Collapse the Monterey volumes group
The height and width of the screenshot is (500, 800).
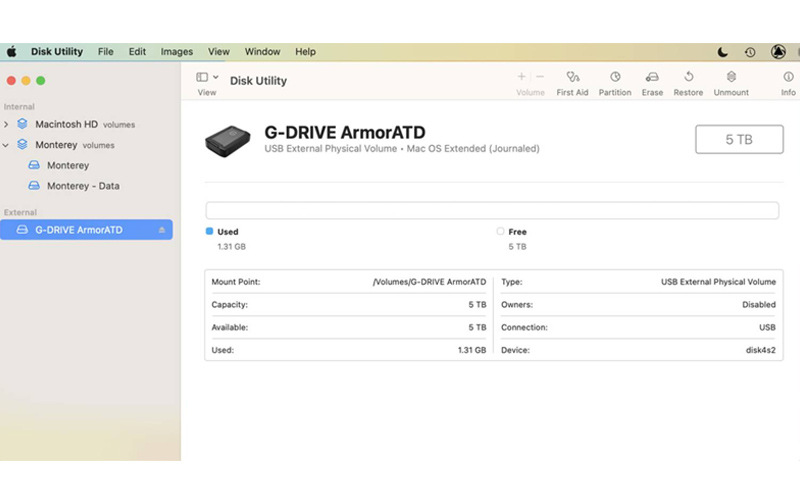tap(7, 145)
